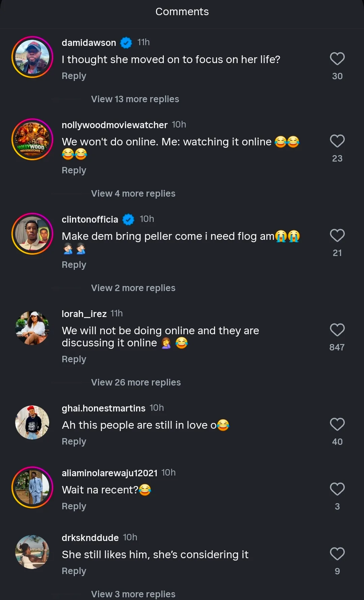364x600 pixels.
Task: View nollywoodmoviewatcher's profile avatar
Action: point(32,139)
